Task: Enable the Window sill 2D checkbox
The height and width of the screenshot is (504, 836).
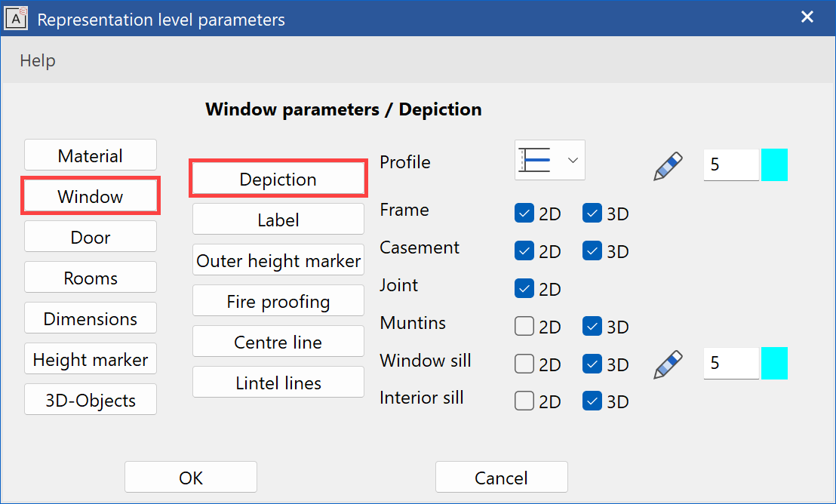Action: click(524, 364)
